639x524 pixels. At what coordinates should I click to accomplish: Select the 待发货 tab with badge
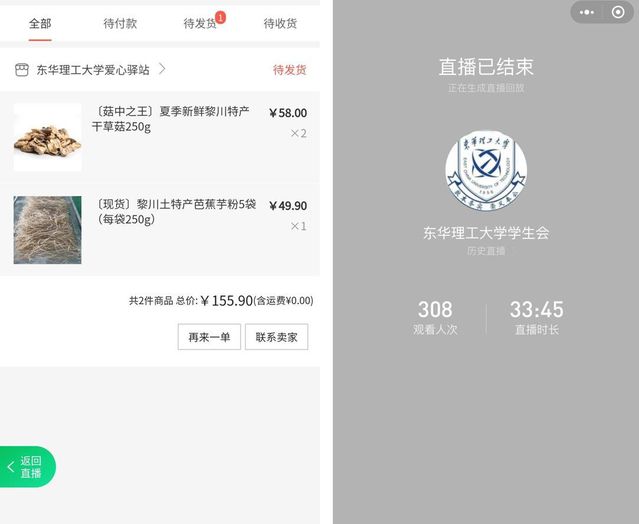[x=201, y=23]
